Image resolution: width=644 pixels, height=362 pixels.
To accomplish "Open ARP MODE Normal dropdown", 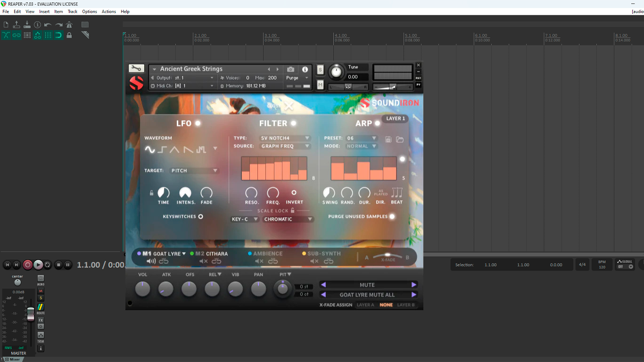I will [x=362, y=146].
